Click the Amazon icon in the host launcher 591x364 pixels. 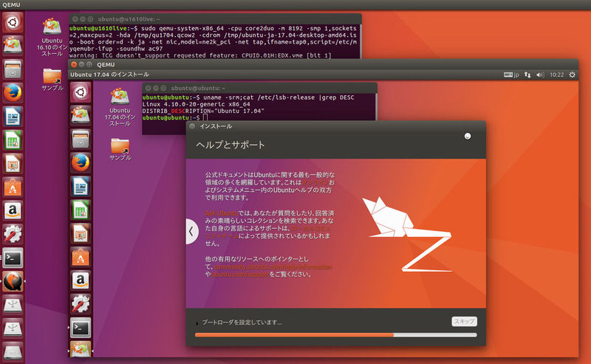(13, 210)
